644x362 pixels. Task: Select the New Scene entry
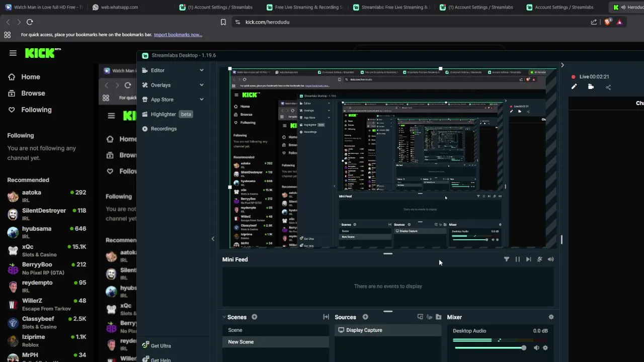[276, 342]
